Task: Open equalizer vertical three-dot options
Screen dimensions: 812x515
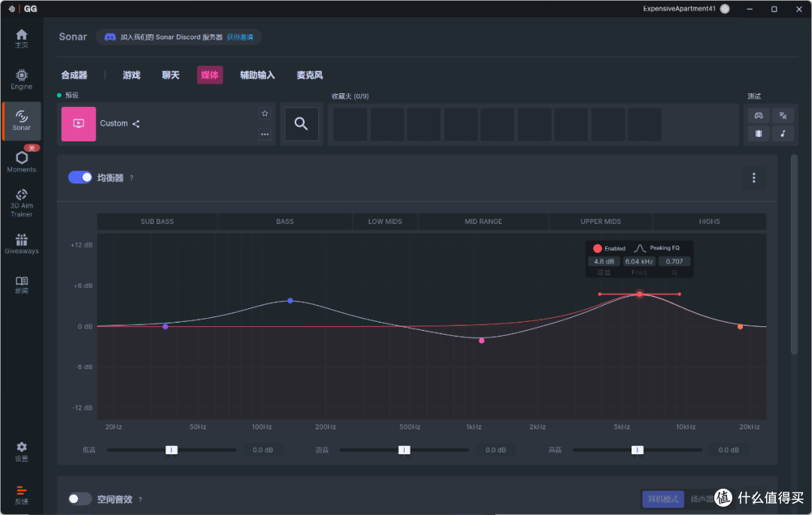Action: (753, 177)
